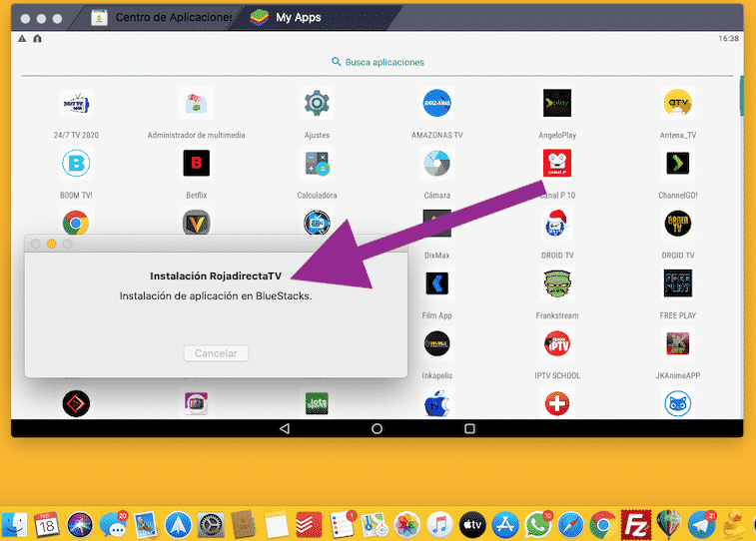Select the My Apps tab
The image size is (756, 541).
pos(298,18)
